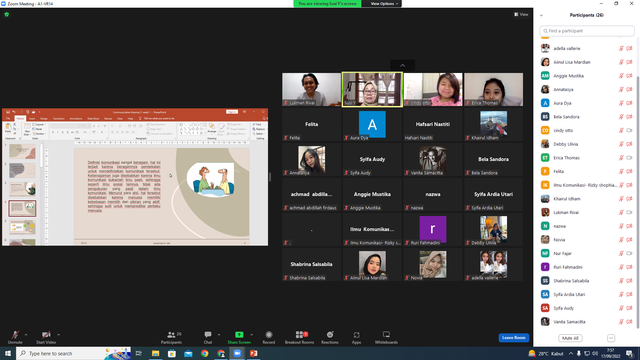
Task: Toggle Erica Thomas's microphone icon in the list
Action: click(621, 158)
